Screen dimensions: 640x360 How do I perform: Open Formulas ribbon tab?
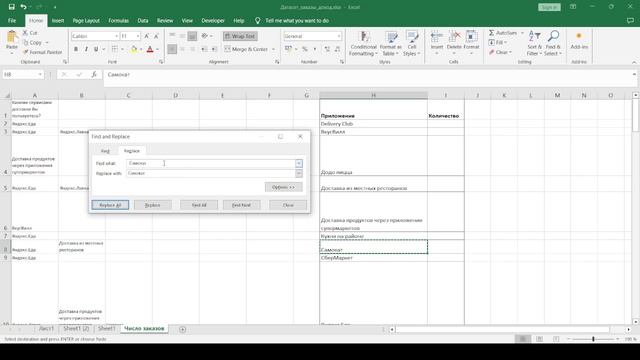coord(118,20)
